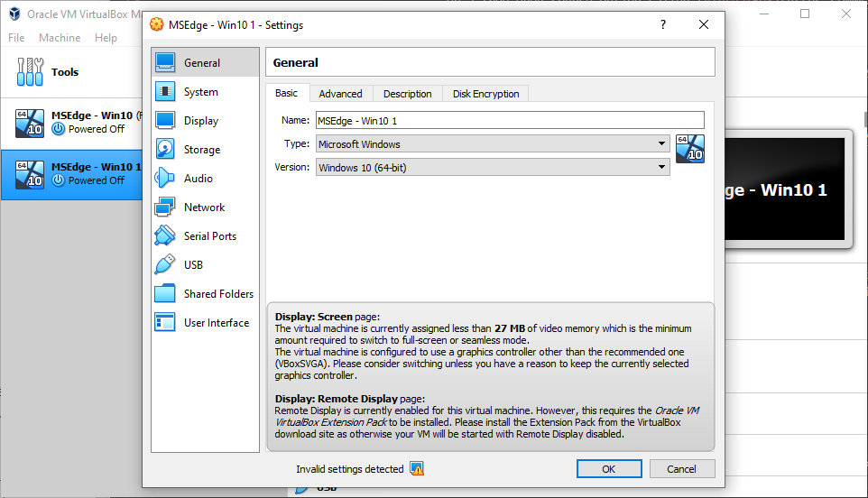Screen dimensions: 868x498
Task: Click the Storage label in the sidebar
Action: click(202, 150)
